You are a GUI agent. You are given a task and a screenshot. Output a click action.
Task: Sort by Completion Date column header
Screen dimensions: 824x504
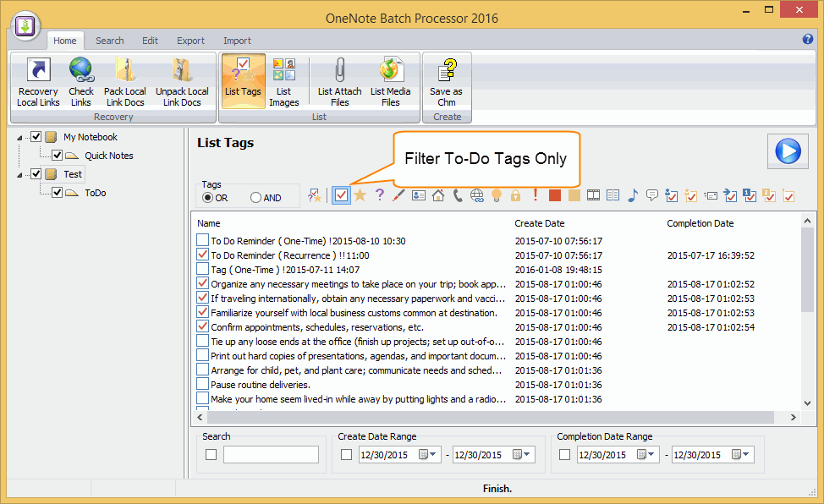coord(700,223)
